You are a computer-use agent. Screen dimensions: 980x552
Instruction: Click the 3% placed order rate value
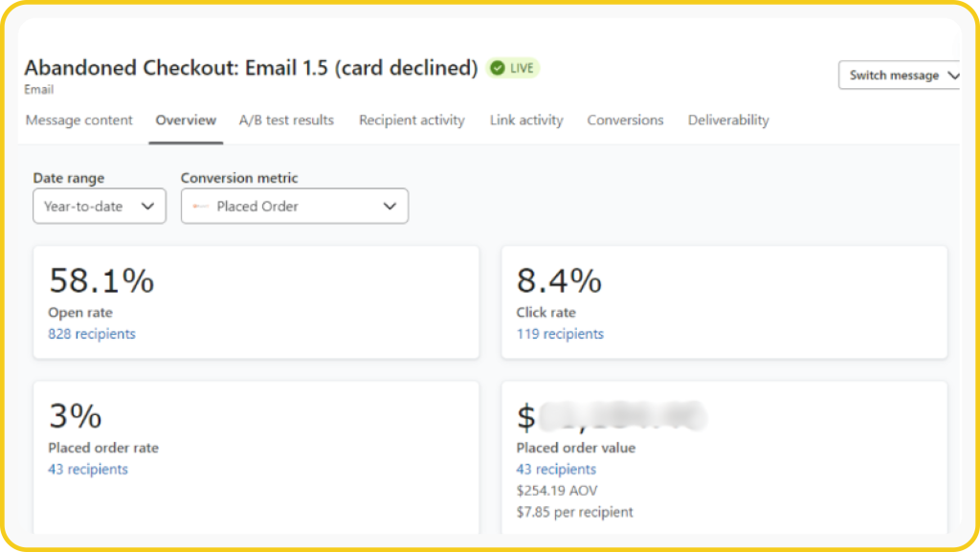[76, 417]
